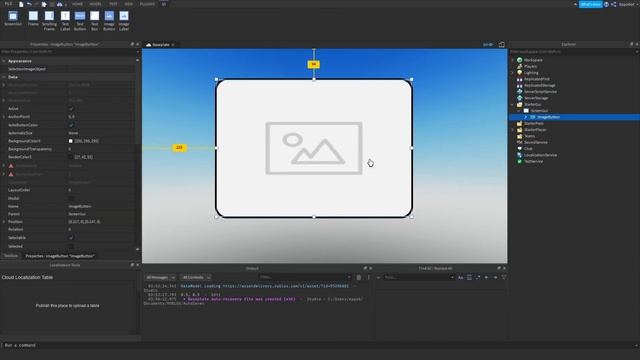Click the What's New button
The height and width of the screenshot is (360, 640).
point(591,4)
